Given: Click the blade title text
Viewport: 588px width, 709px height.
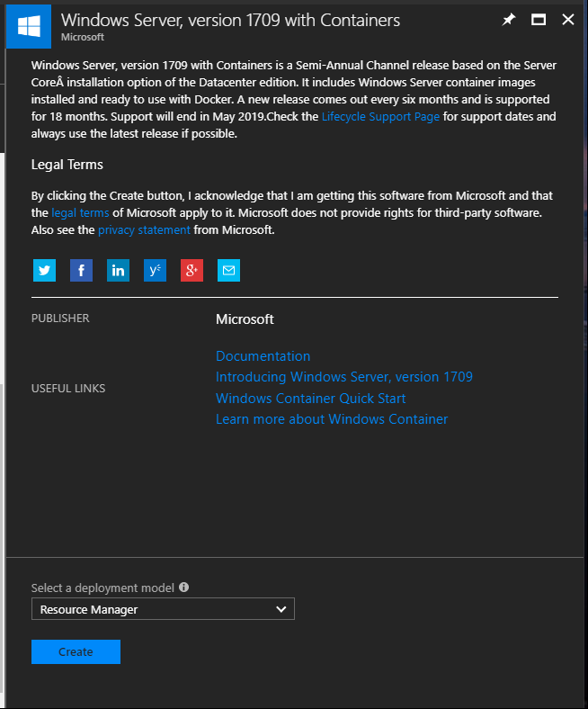Looking at the screenshot, I should point(230,21).
